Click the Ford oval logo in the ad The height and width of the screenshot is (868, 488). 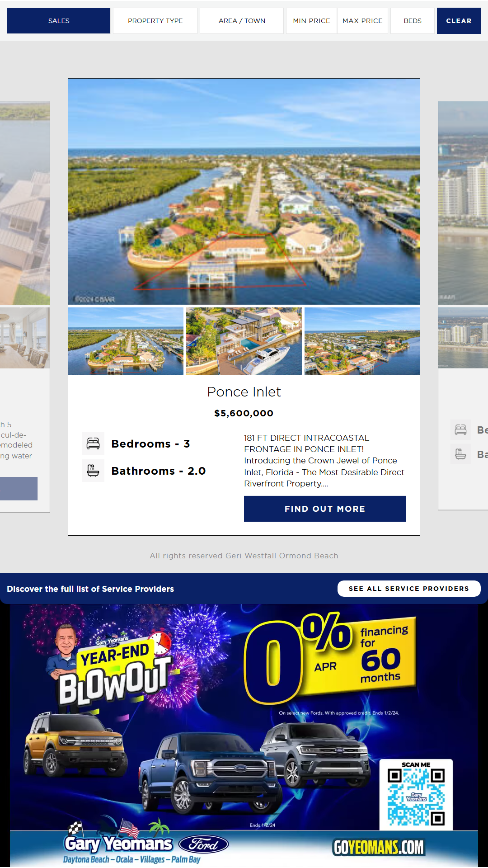coord(204,844)
